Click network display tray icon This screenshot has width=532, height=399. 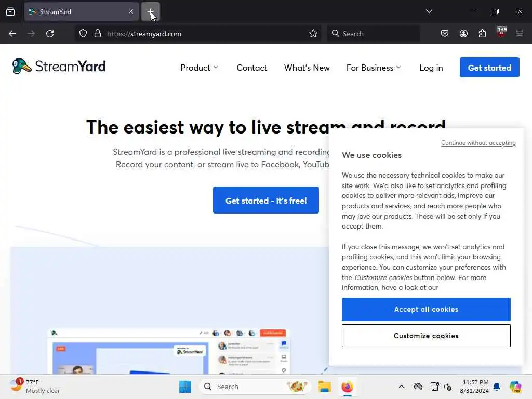pos(434,387)
